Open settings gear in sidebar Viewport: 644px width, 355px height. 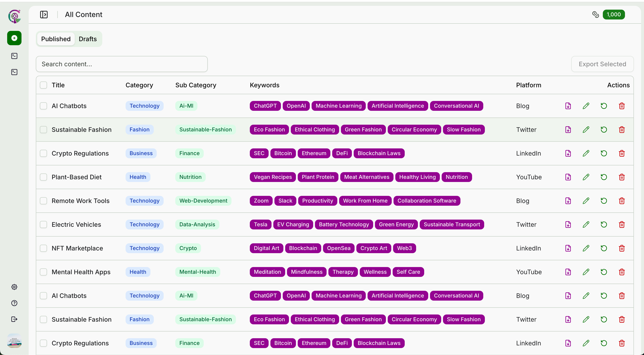[x=14, y=287]
